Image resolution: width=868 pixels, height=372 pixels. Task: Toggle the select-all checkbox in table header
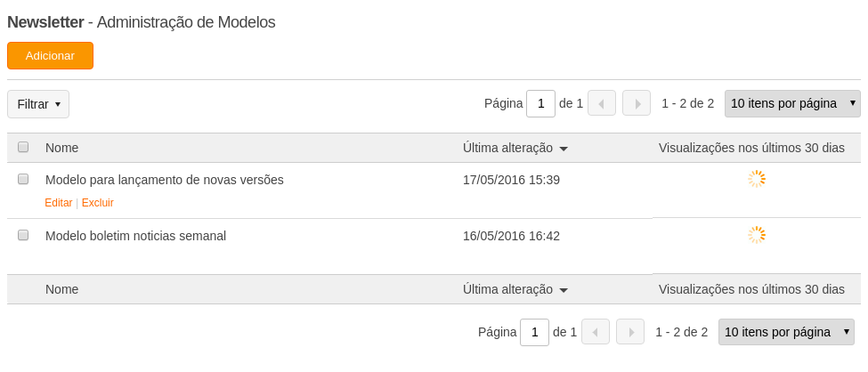click(23, 147)
